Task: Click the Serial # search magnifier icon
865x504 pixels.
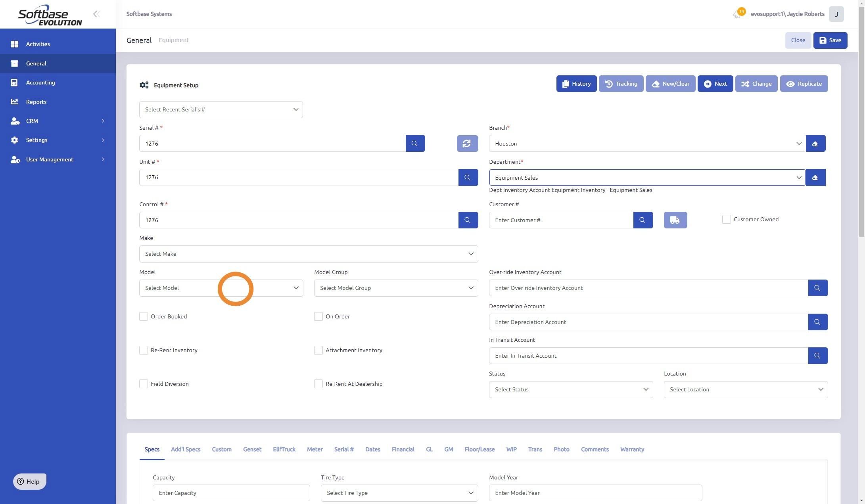Action: (415, 144)
